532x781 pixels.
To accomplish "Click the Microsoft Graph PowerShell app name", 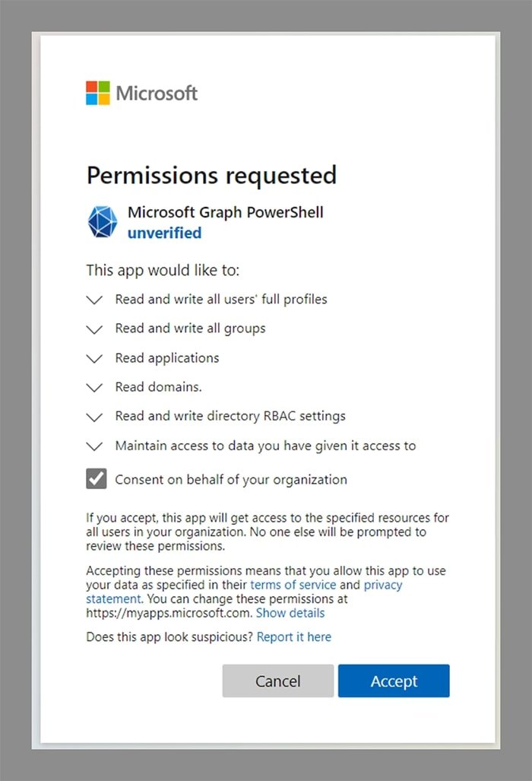I will [225, 212].
